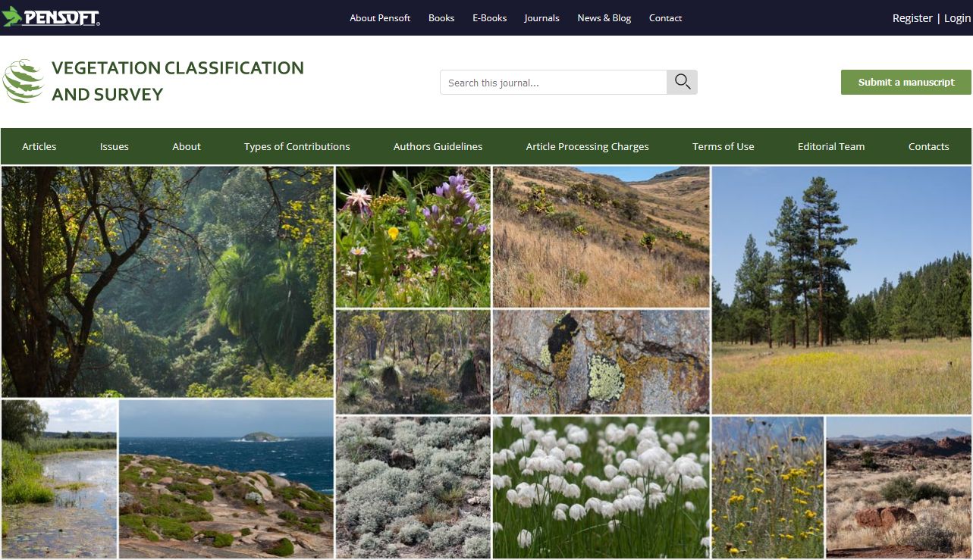This screenshot has width=973, height=560.
Task: Open the Books menu item
Action: 441,17
